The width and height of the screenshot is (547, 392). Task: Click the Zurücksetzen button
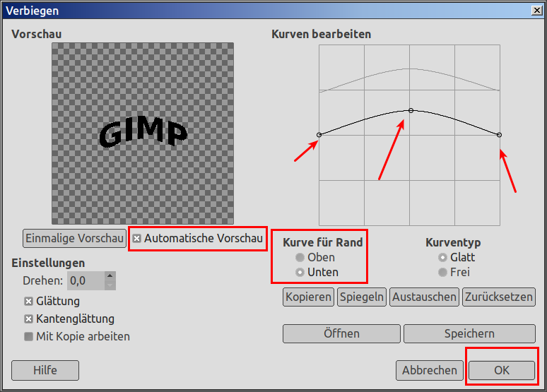point(499,297)
